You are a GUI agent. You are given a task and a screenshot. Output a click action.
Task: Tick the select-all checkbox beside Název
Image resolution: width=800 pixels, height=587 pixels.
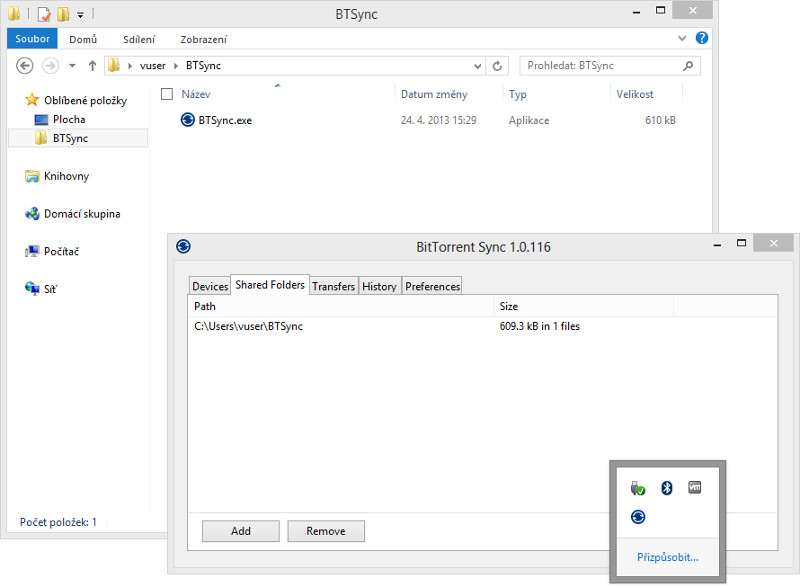(166, 94)
